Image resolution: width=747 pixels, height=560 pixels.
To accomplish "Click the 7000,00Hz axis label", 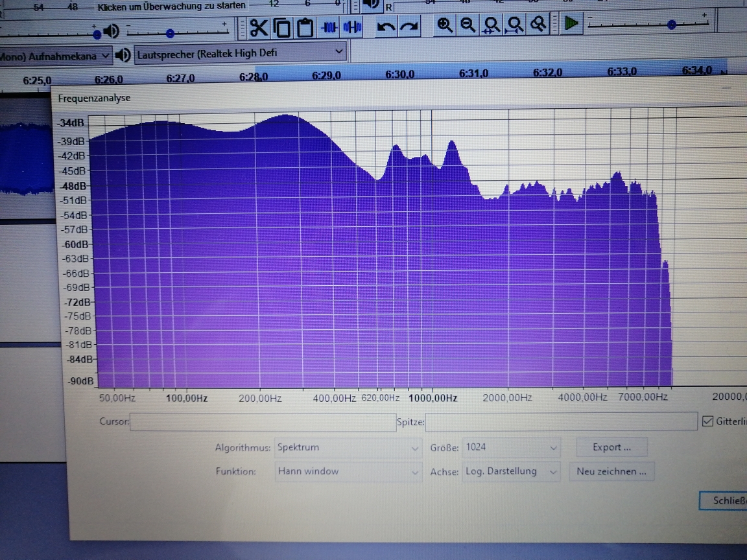I will (643, 397).
